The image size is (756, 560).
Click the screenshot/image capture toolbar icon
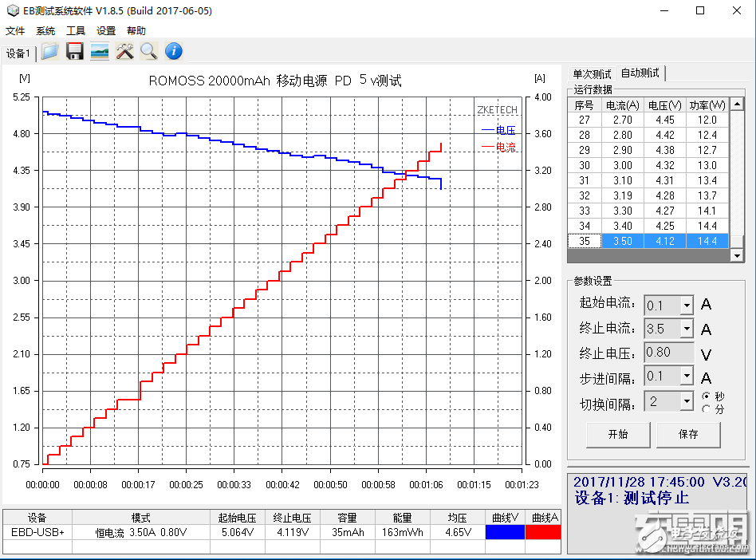[99, 52]
